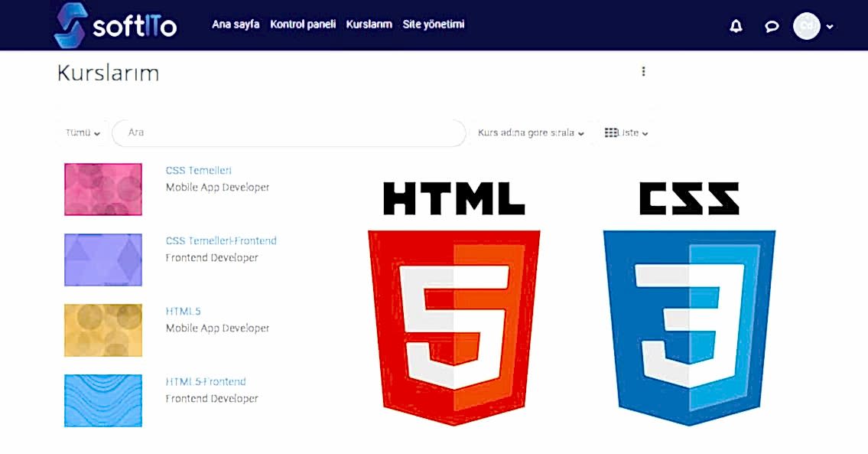Image resolution: width=868 pixels, height=454 pixels.
Task: Open the CSS Temelleri course link
Action: click(198, 170)
